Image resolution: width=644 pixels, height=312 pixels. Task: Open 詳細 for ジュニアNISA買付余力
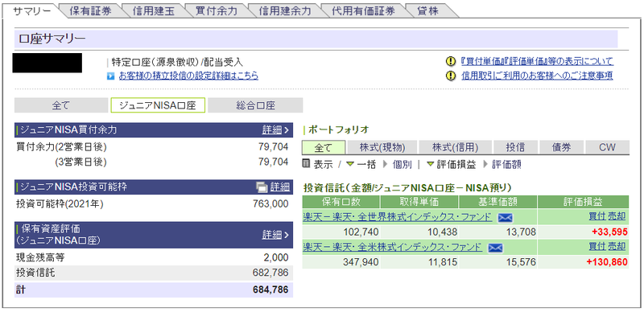tap(275, 130)
